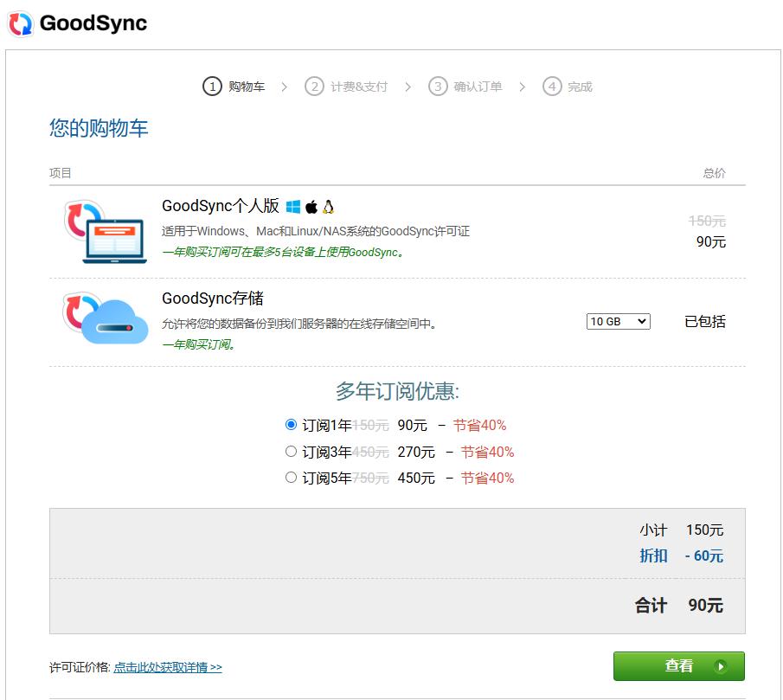Viewport: 783px width, 700px height.
Task: Select the 订阅1年 radio button
Action: [292, 424]
